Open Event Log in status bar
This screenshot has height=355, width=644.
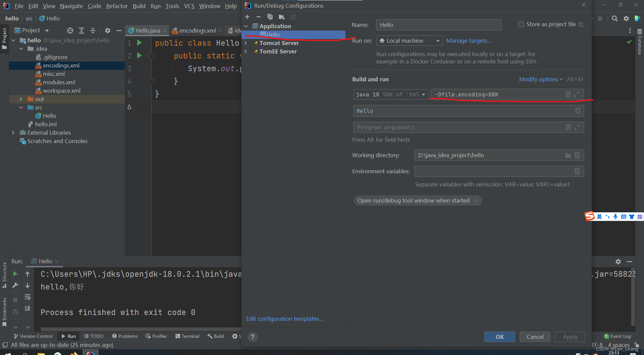pyautogui.click(x=617, y=336)
